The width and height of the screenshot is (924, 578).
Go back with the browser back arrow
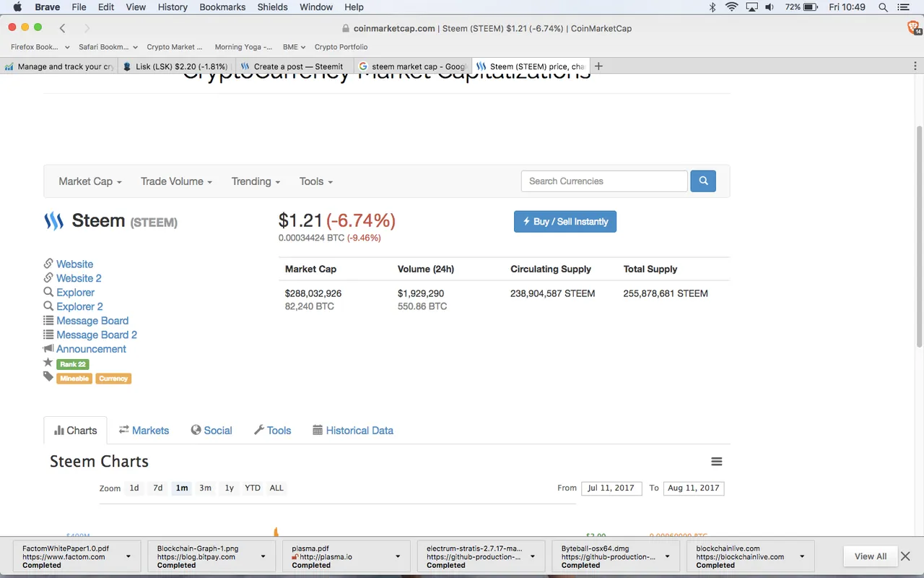[63, 28]
